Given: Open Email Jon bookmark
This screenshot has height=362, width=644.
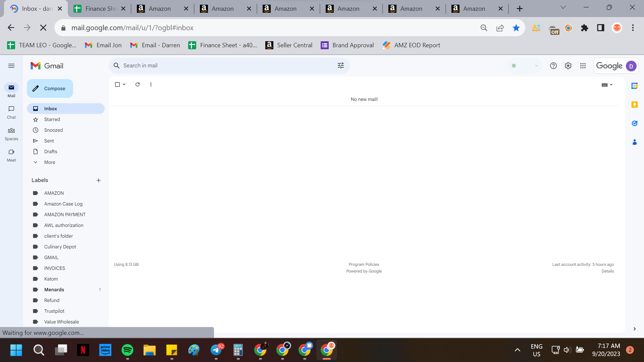Looking at the screenshot, I should point(103,45).
